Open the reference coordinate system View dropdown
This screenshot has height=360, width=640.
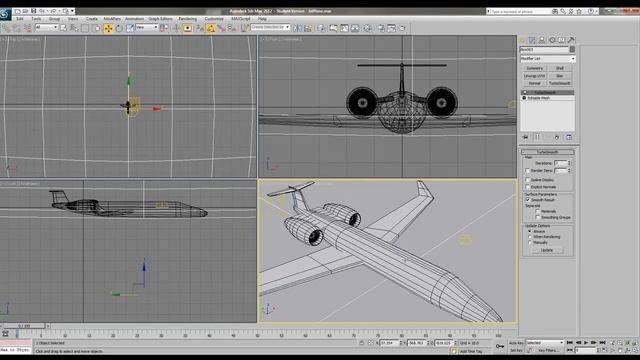pyautogui.click(x=147, y=27)
